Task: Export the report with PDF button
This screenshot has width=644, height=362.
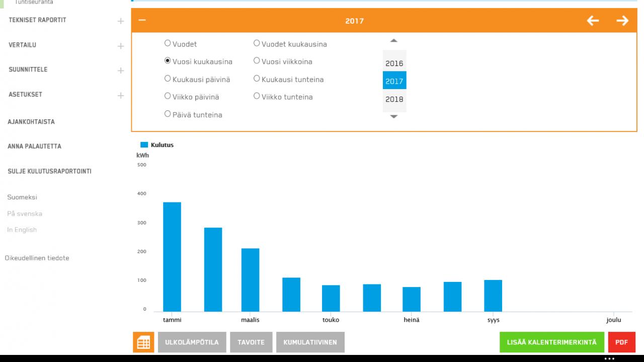Action: coord(621,342)
